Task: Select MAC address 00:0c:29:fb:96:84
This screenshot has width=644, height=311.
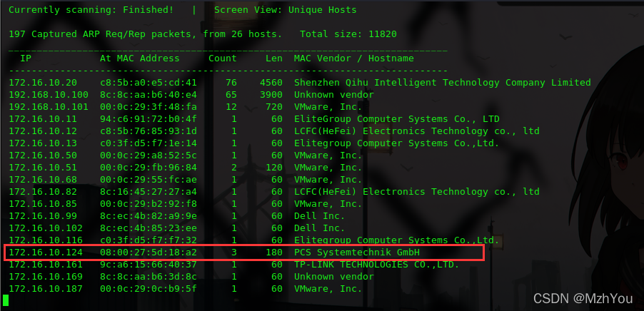Action: tap(149, 168)
